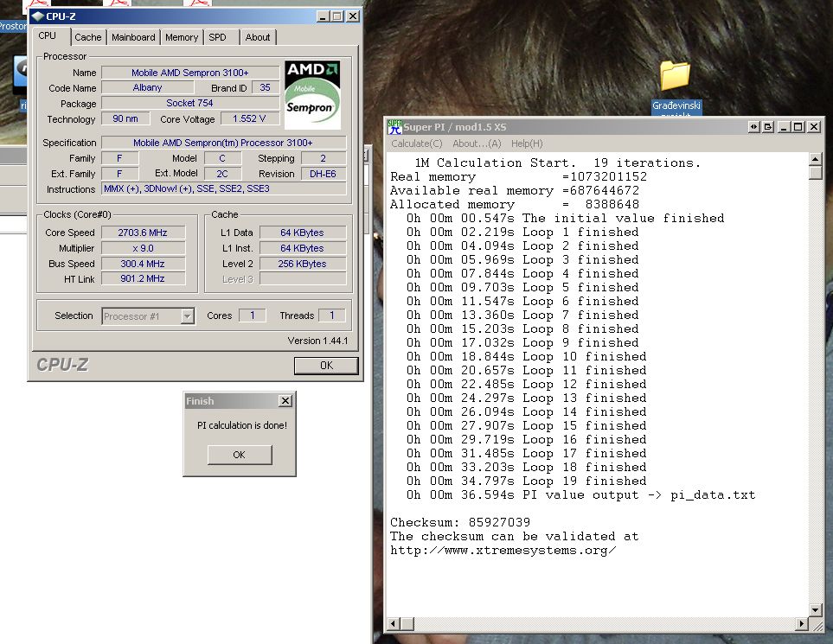Click the CPU-Z title bar icon
Image resolution: width=833 pixels, height=644 pixels.
37,16
